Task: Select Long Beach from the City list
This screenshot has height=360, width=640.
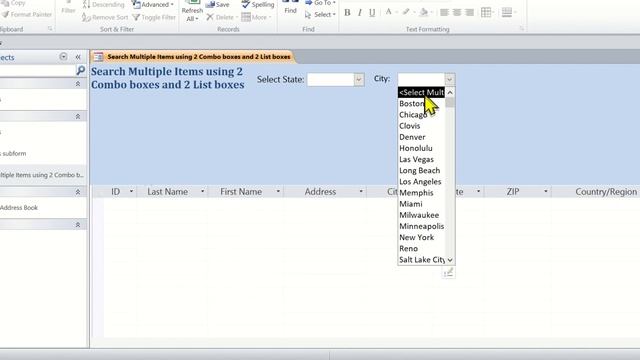Action: click(421, 170)
